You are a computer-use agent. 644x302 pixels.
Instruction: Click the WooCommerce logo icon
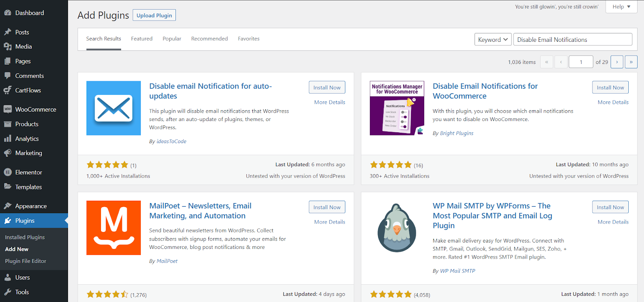click(x=8, y=109)
